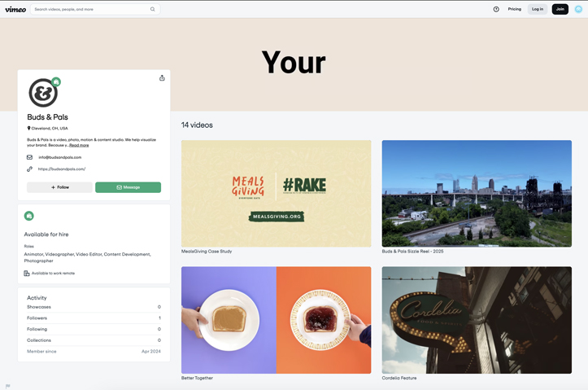Open https://budsandpals.com/ website link
This screenshot has width=588, height=390.
click(x=62, y=169)
